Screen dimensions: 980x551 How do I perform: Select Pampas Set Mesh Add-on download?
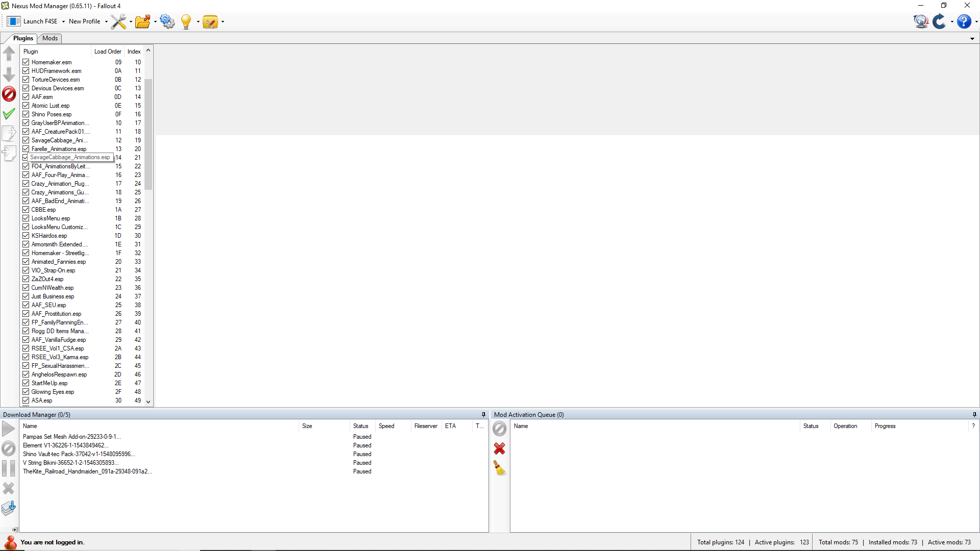(72, 437)
